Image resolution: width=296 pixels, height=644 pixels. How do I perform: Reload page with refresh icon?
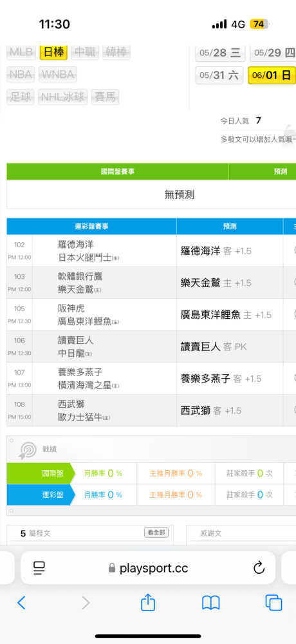click(x=259, y=568)
